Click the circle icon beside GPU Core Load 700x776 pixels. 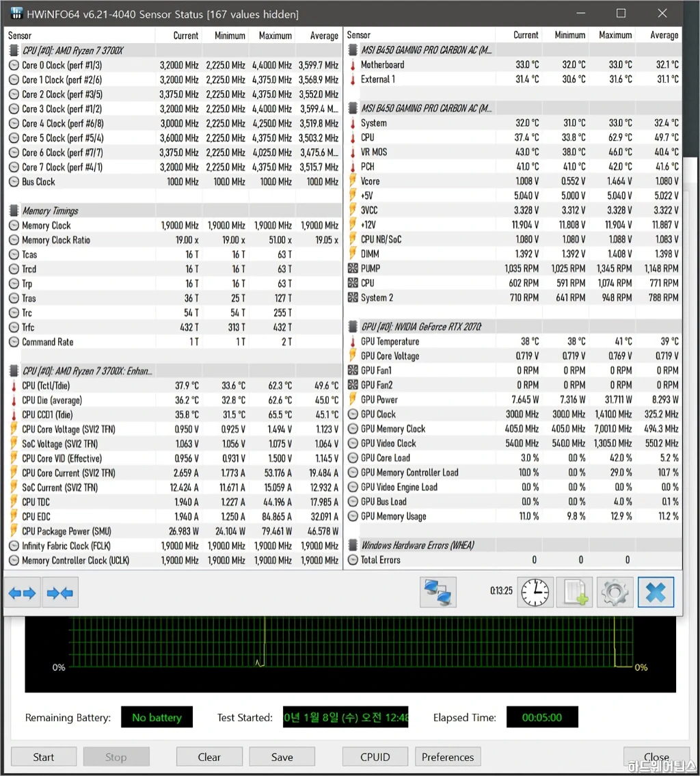coord(353,458)
